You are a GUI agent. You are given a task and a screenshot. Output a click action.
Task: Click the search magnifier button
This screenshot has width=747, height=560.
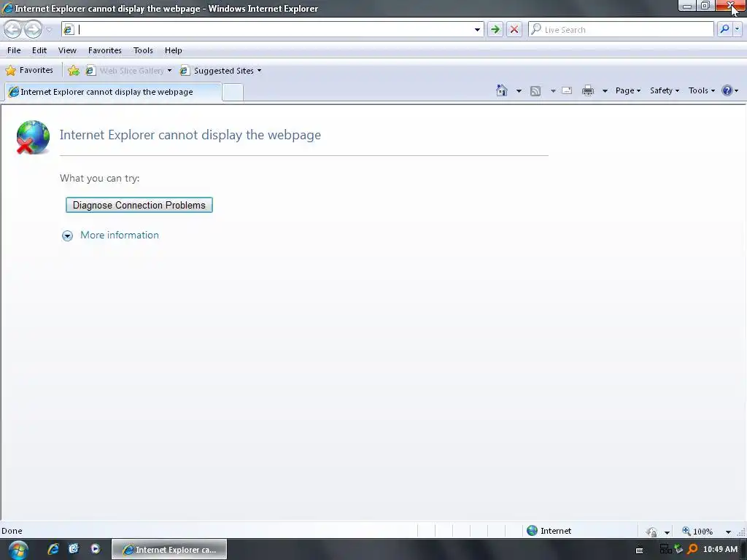tap(724, 29)
